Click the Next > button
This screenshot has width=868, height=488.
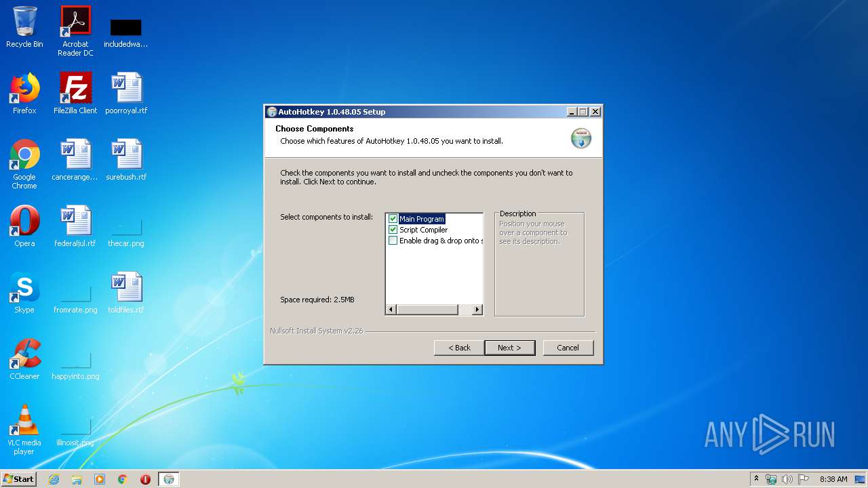point(510,348)
